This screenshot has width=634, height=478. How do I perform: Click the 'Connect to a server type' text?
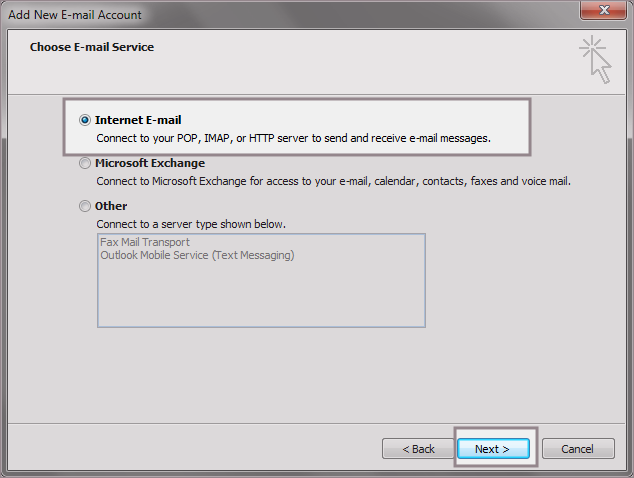[x=198, y=224]
